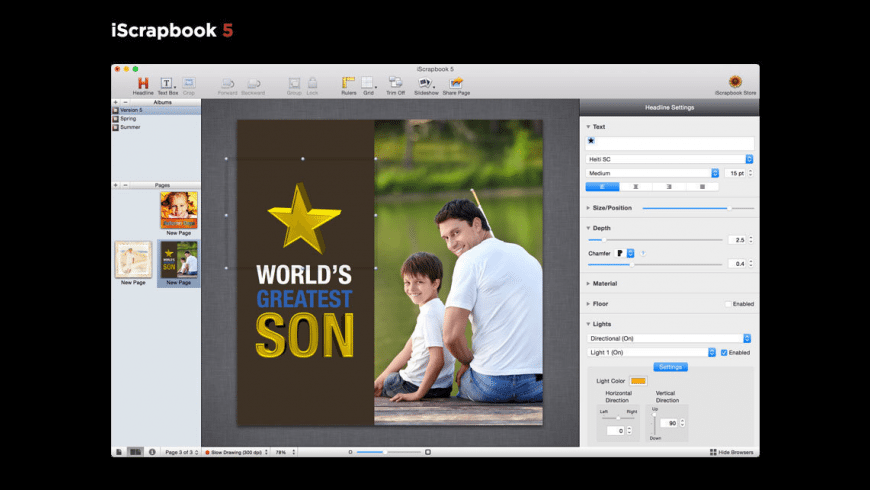Click the orange Light Color swatch

pos(637,381)
